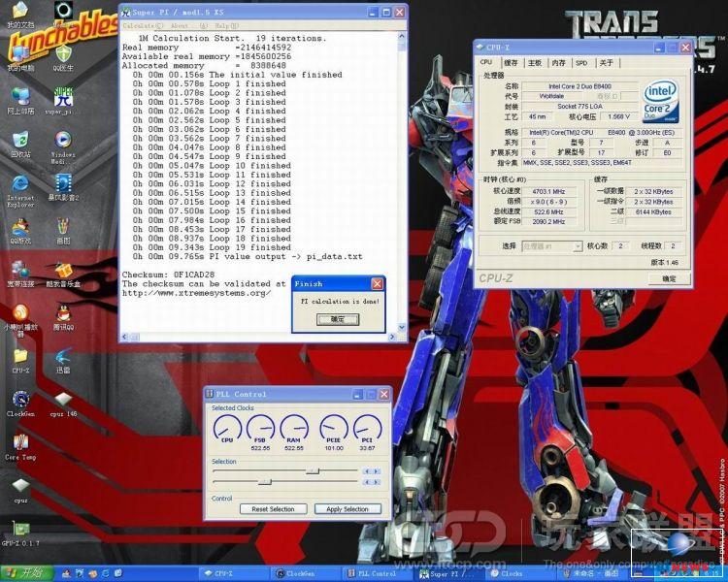
Task: Open the 腾讯QQ penguin desktop icon
Action: pos(63,317)
